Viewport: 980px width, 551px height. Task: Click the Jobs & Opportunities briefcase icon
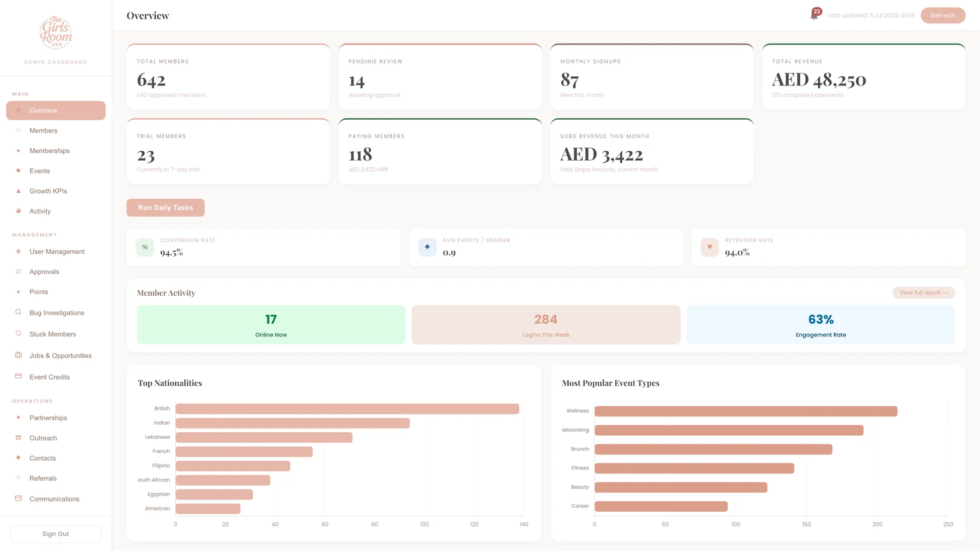(19, 355)
